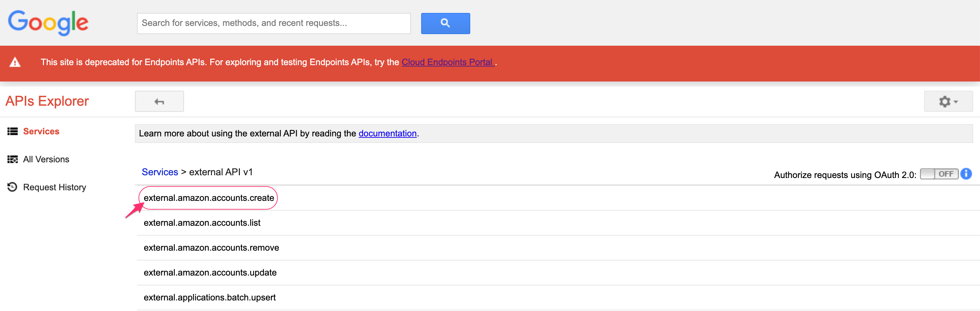Click the back arrow icon in APIs Explorer

[x=159, y=101]
